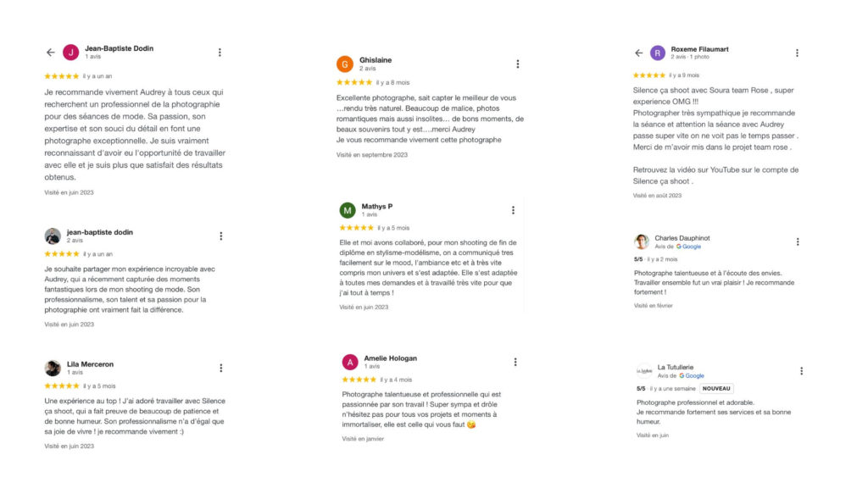The width and height of the screenshot is (868, 488).
Task: Open the Charles Dauphinot reviewer name link
Action: pos(682,238)
